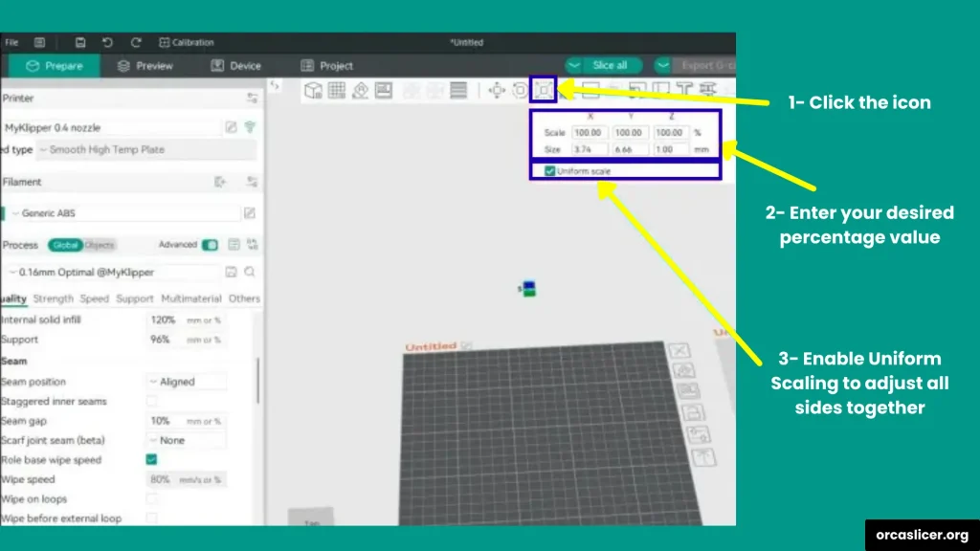Open the Strength settings tab
The height and width of the screenshot is (551, 980).
[54, 298]
